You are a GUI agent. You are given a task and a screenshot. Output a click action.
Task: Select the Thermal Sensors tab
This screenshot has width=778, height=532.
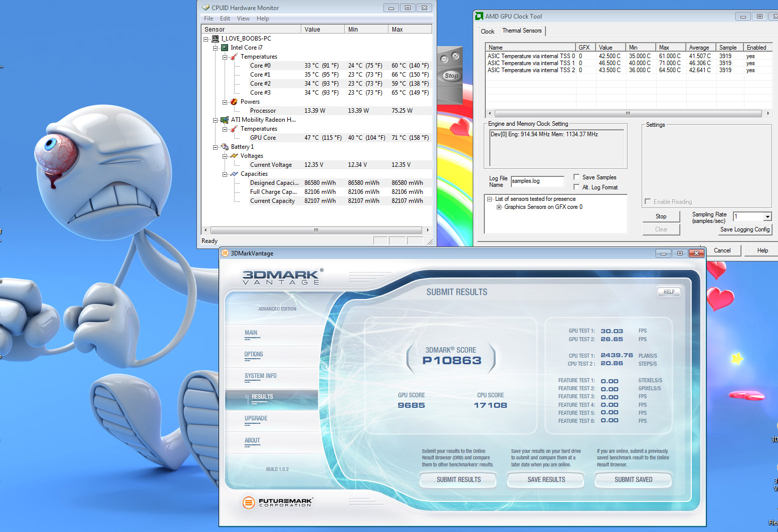click(522, 31)
